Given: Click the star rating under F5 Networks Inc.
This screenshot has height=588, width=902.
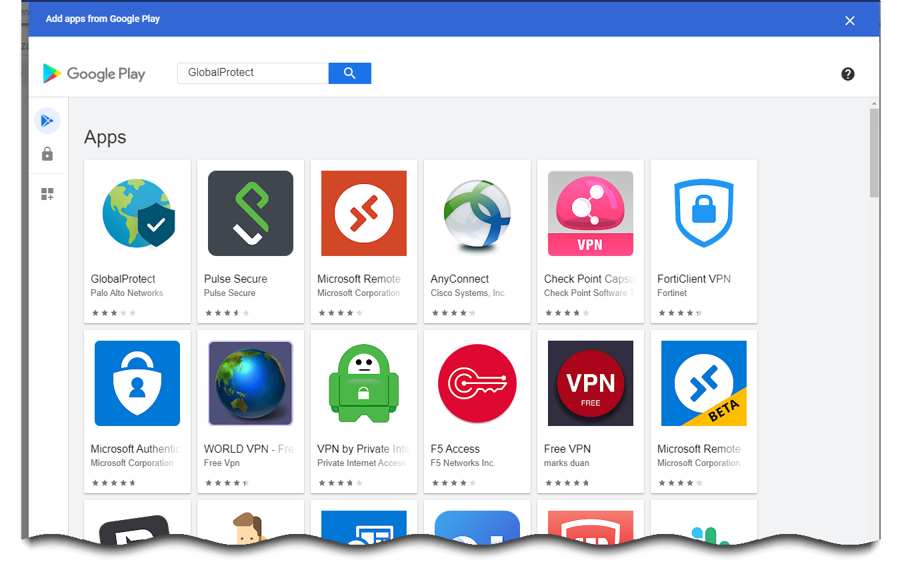Looking at the screenshot, I should click(454, 483).
